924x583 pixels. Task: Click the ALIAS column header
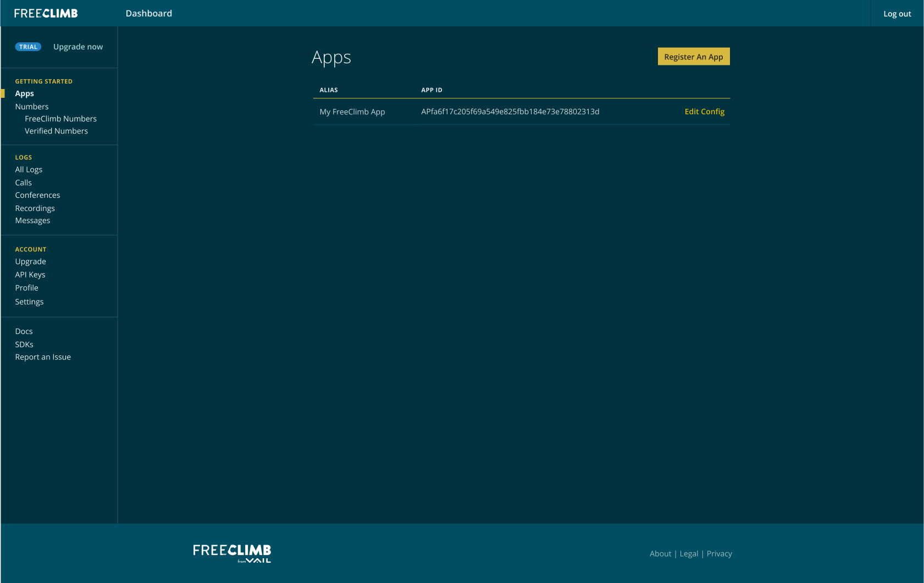(329, 90)
